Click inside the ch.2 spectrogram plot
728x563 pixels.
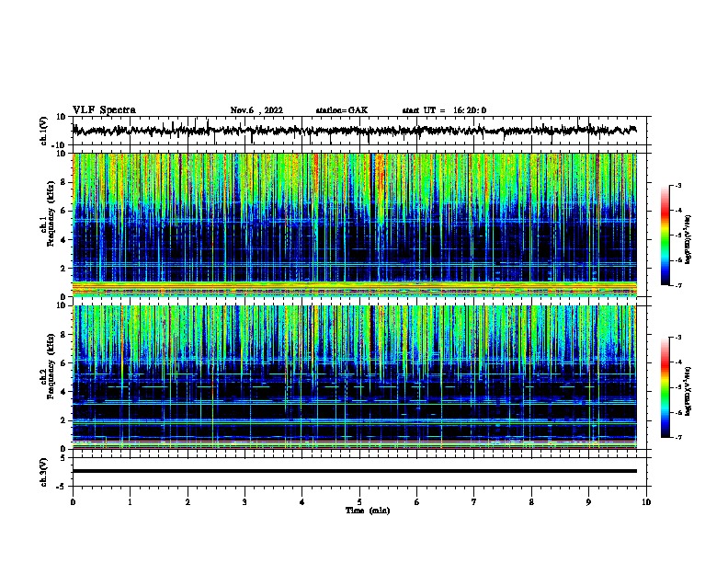click(x=355, y=377)
